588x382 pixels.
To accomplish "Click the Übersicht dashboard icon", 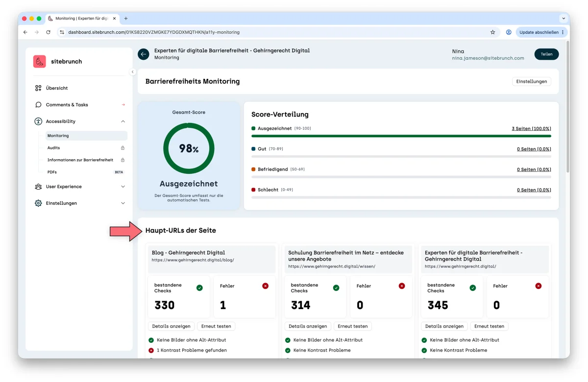I will [x=38, y=88].
